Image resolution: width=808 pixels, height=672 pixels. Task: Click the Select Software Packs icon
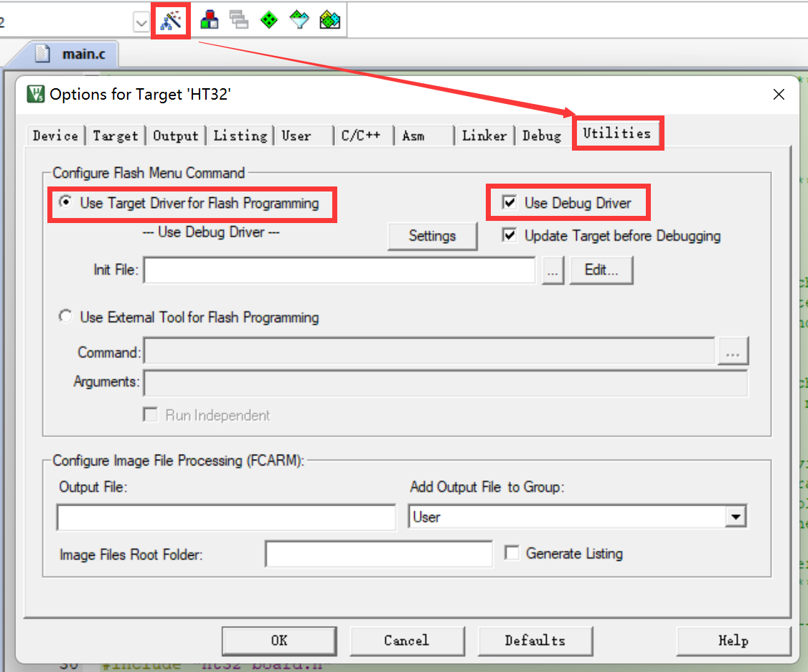(x=299, y=21)
